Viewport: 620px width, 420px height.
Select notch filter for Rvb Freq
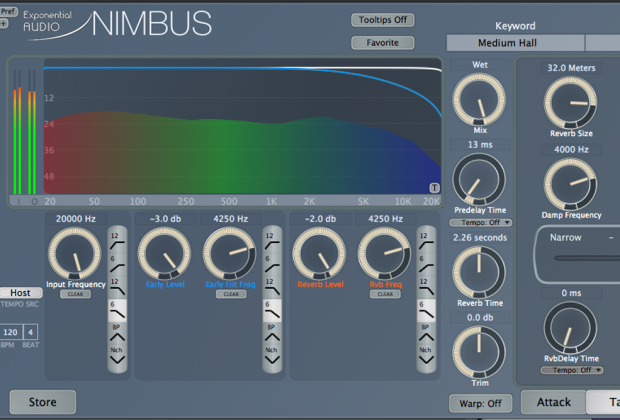(x=426, y=356)
